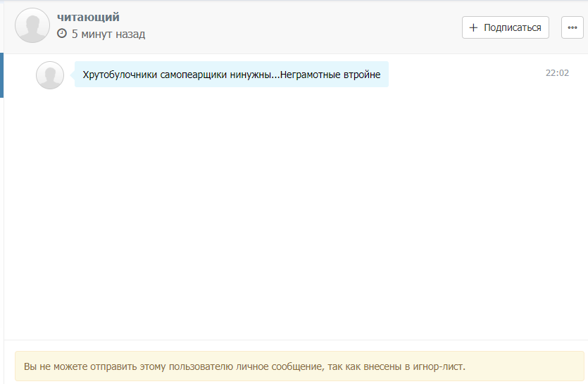Click the clock icon beside last-seen time
588x384 pixels.
[x=62, y=34]
